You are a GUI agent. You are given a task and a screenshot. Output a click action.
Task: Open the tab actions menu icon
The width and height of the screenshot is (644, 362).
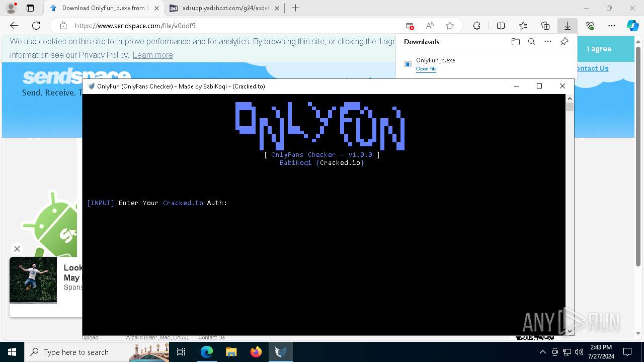(x=30, y=8)
